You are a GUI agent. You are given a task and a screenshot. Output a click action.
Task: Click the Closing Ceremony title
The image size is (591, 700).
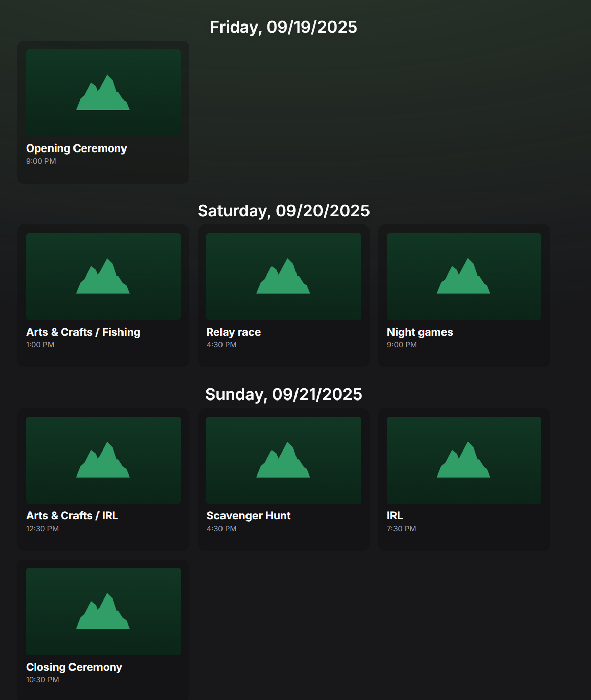pos(75,667)
